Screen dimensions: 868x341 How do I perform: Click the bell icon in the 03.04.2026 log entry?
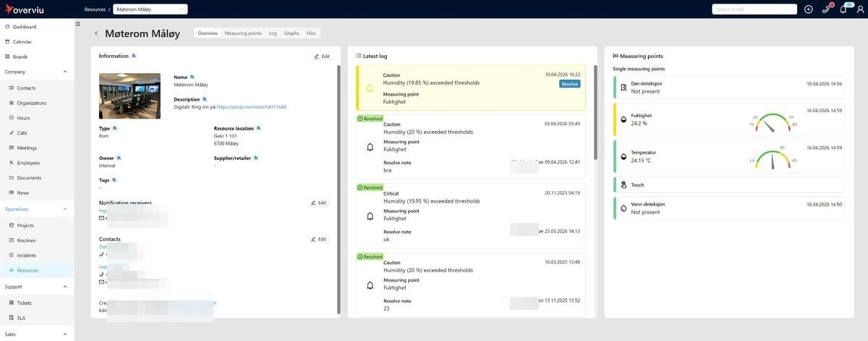coord(370,147)
